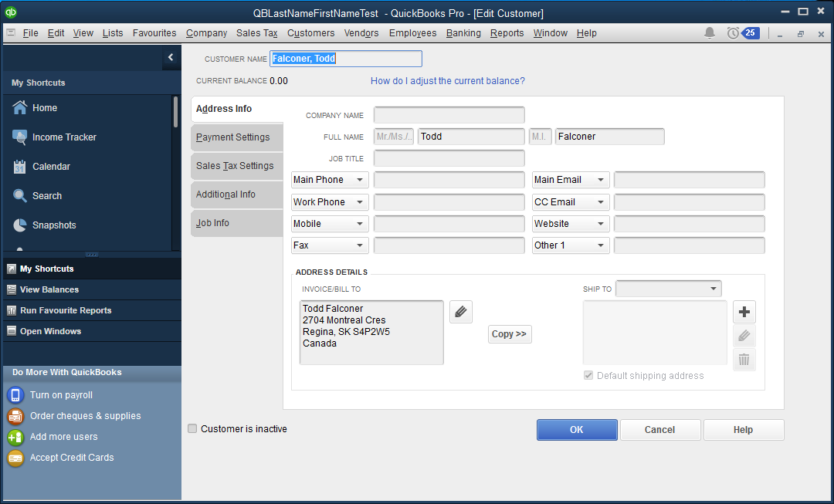Click the Invoice/Bill To address box
The height and width of the screenshot is (504, 834).
(x=371, y=333)
